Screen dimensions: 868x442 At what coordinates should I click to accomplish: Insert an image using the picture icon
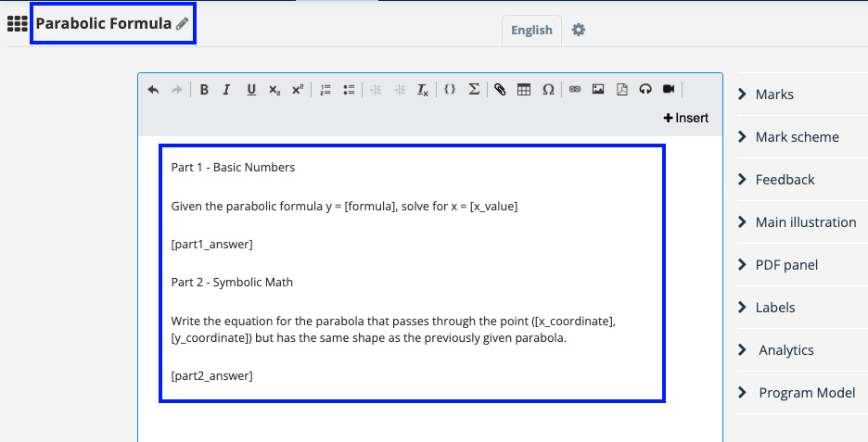[x=598, y=90]
